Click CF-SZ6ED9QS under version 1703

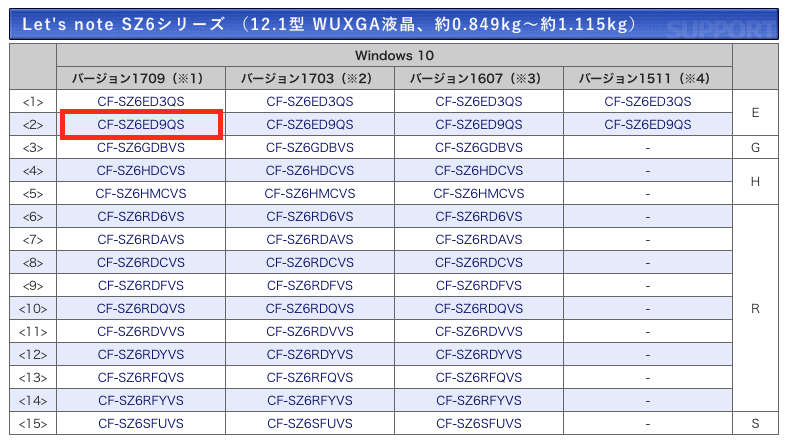coord(310,125)
